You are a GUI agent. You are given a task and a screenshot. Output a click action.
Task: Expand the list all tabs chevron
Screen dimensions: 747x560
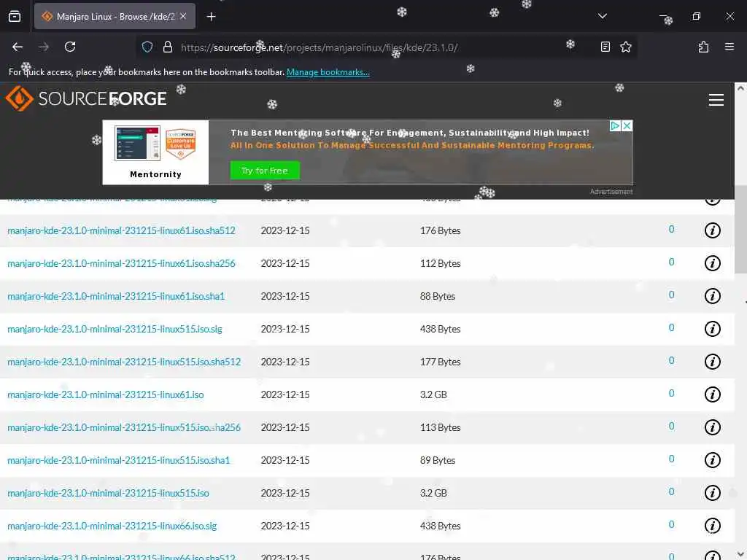[x=602, y=16]
